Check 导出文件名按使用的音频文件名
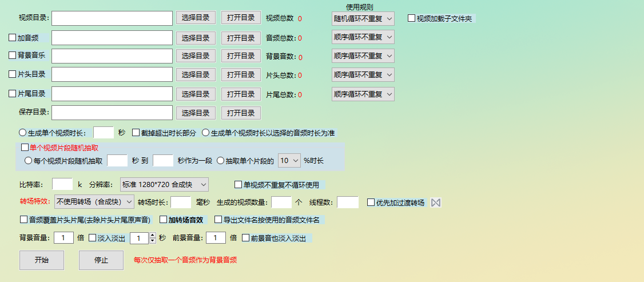This screenshot has width=644, height=282. (218, 219)
